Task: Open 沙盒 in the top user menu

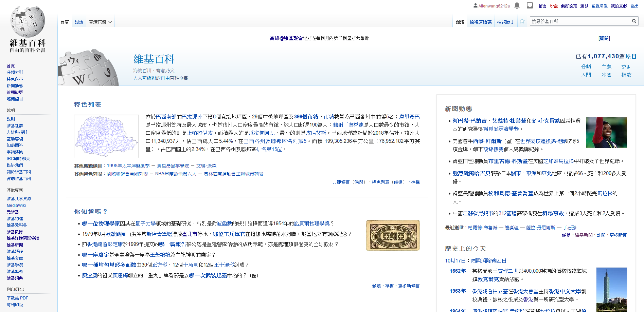Action: (554, 6)
